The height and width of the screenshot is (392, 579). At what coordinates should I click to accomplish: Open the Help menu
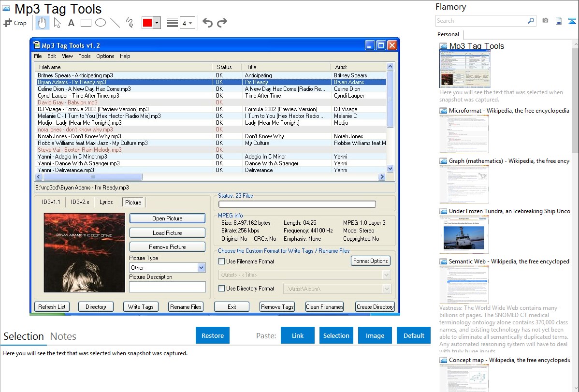tap(125, 56)
